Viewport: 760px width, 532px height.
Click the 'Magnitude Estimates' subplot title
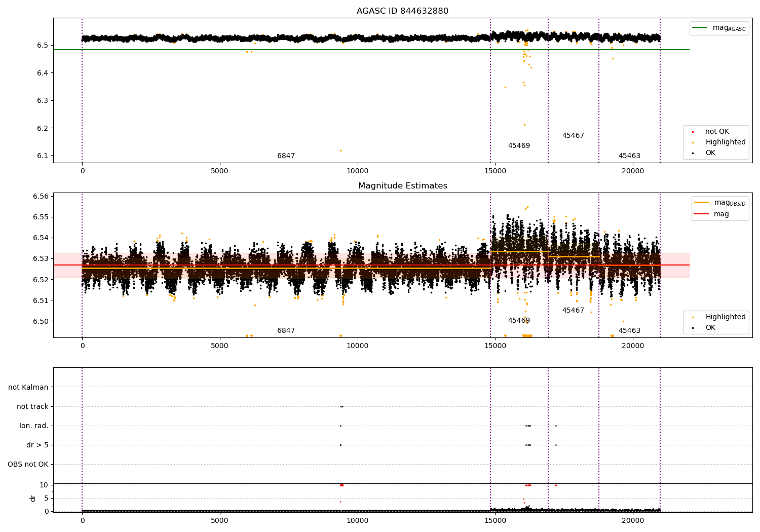click(x=402, y=186)
